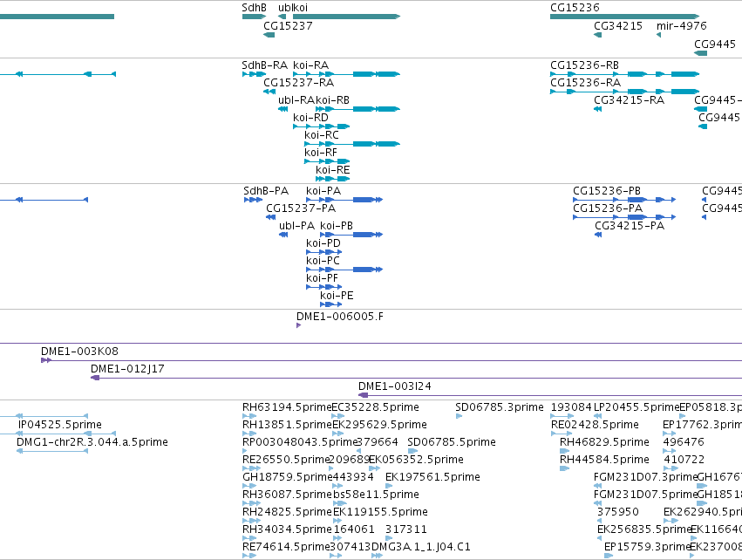This screenshot has width=742, height=560.
Task: Select the koi-RE transcript label
Action: tap(333, 170)
